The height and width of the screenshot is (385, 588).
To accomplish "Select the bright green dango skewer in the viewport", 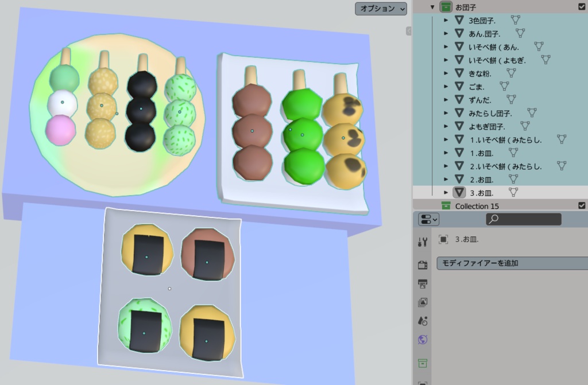I will click(x=303, y=127).
